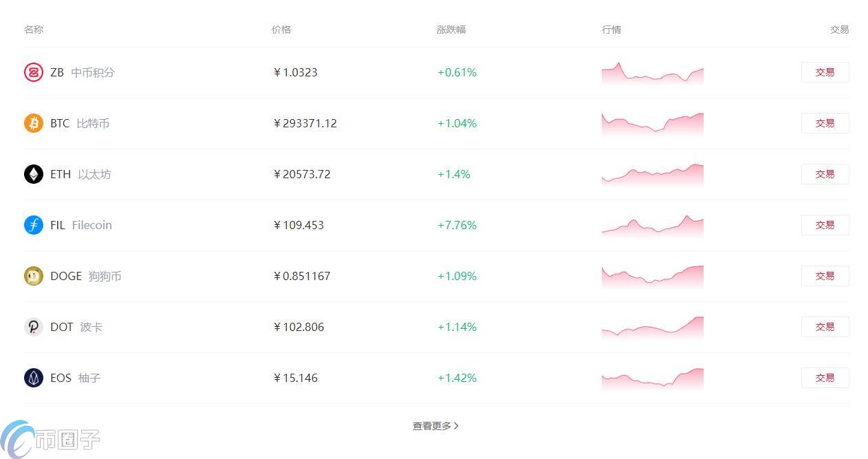Click the 币圈子 watermark logo

(51, 439)
